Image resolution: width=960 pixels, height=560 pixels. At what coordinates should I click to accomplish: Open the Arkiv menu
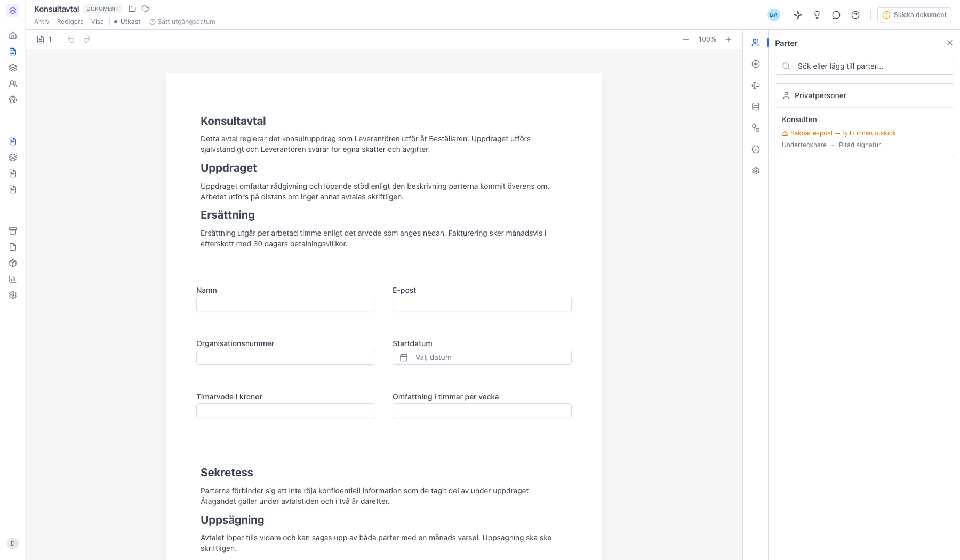tap(42, 22)
